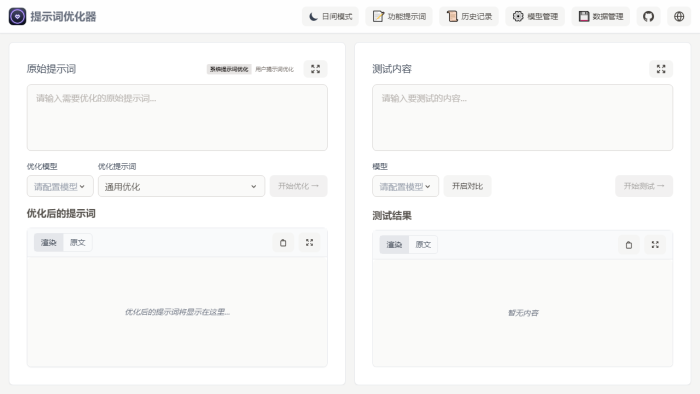Click the Prompt Optimizer app logo
Image resolution: width=700 pixels, height=394 pixels.
pyautogui.click(x=17, y=17)
